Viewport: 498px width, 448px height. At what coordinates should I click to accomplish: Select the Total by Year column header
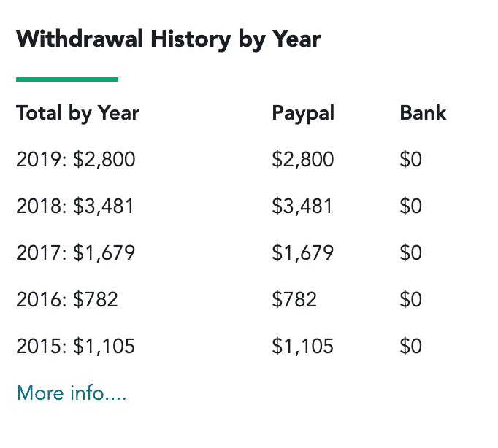click(78, 114)
